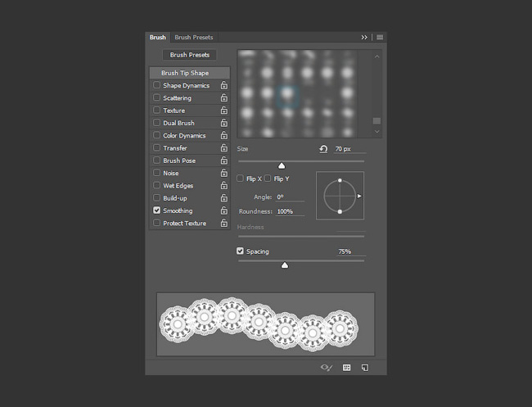Restore brush to original size icon
The image size is (532, 407).
[x=323, y=149]
